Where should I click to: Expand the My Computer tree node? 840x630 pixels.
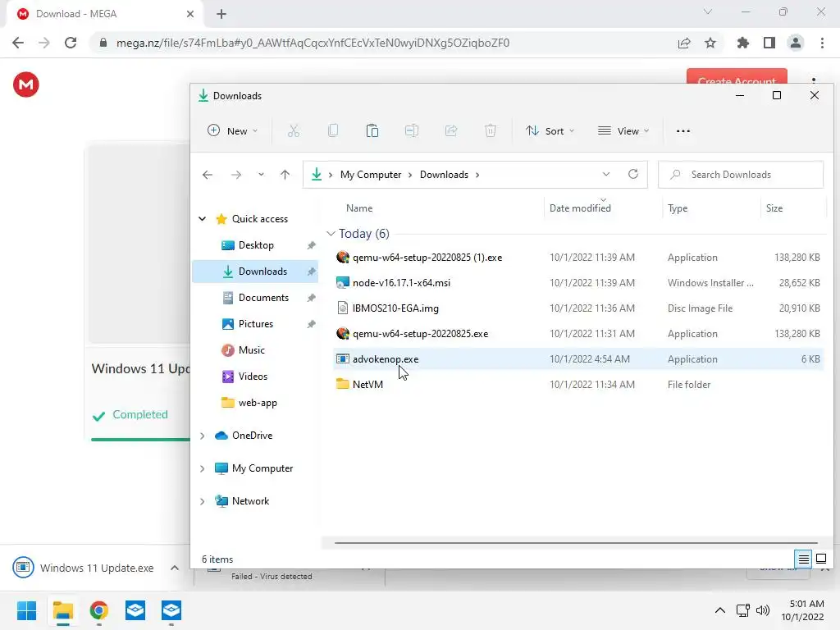(203, 468)
